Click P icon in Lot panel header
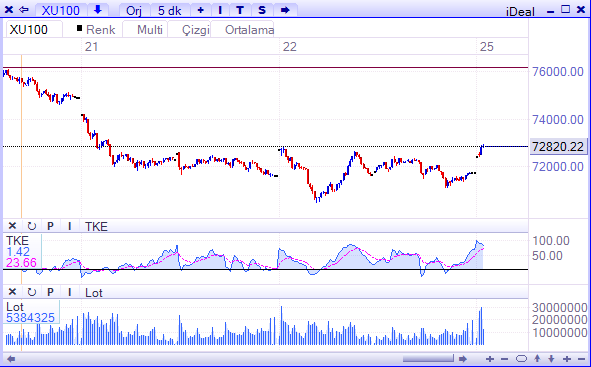 pos(50,292)
